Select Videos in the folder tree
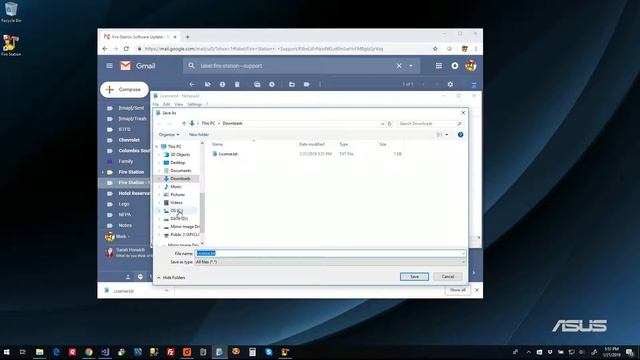This screenshot has width=640, height=360. coord(176,202)
